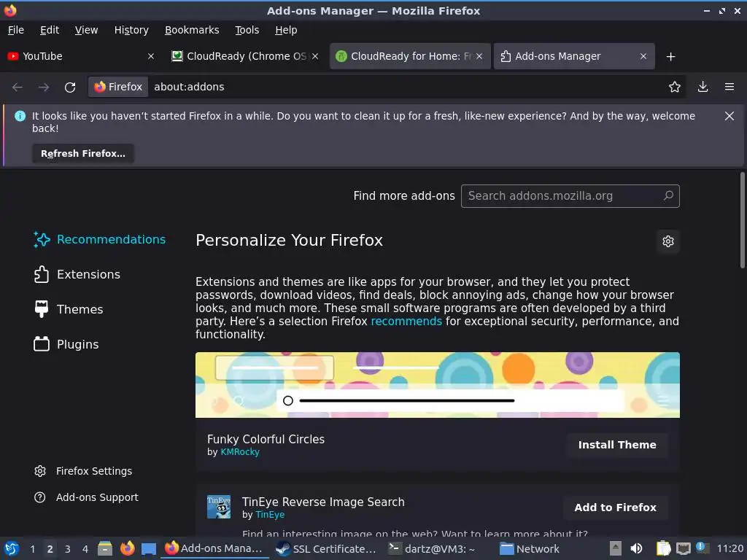Open the Help menu

pos(286,30)
